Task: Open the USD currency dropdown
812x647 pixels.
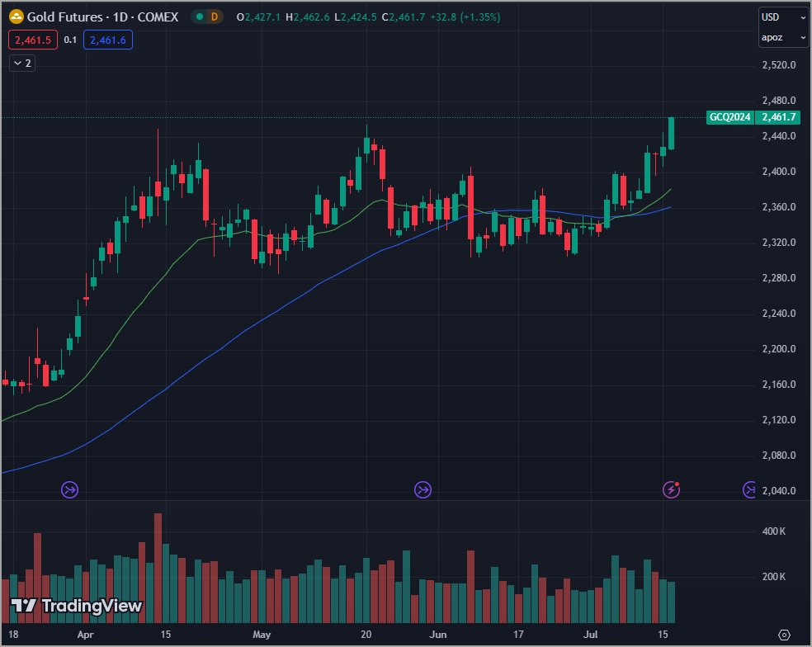Action: coord(783,17)
